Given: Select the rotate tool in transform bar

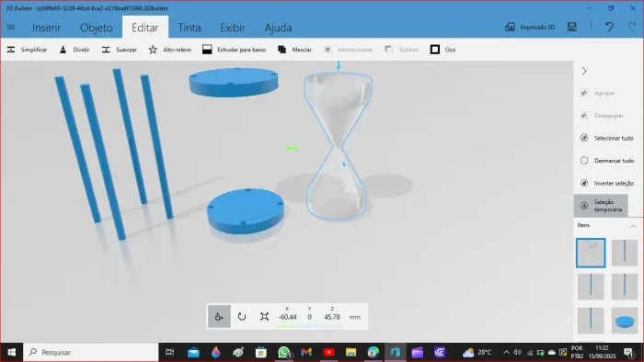Looking at the screenshot, I should (x=241, y=316).
